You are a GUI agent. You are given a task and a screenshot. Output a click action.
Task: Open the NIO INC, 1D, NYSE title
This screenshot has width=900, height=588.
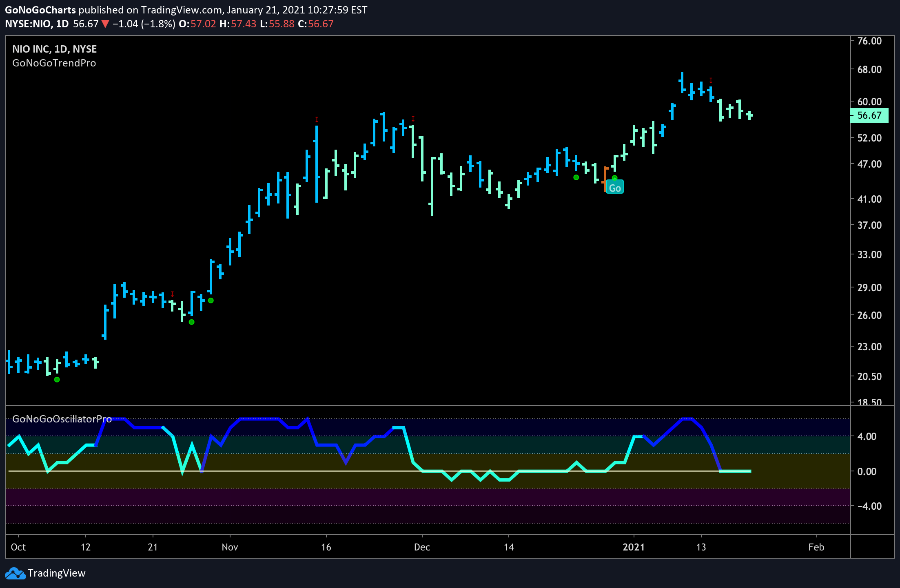click(54, 49)
